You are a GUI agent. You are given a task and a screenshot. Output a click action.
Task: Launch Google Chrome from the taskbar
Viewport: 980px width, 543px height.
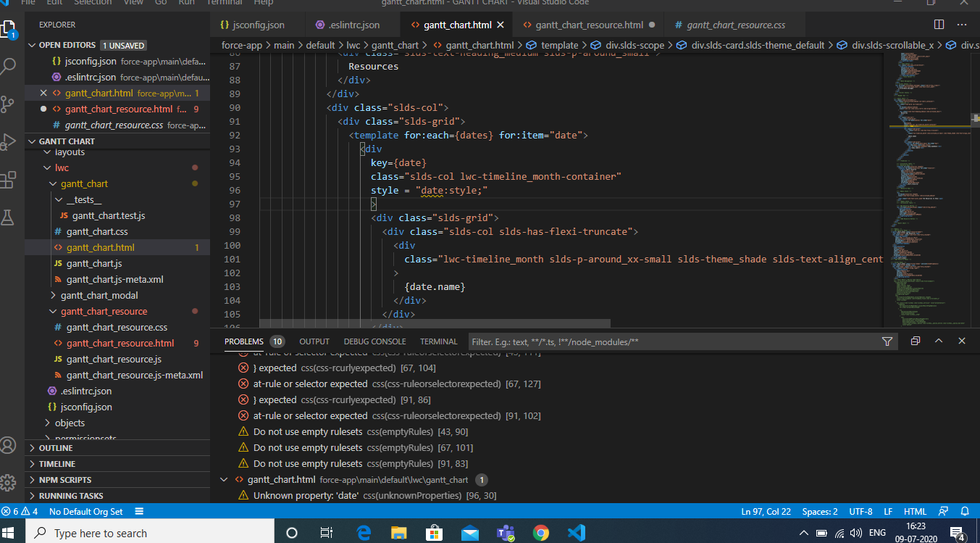[540, 533]
